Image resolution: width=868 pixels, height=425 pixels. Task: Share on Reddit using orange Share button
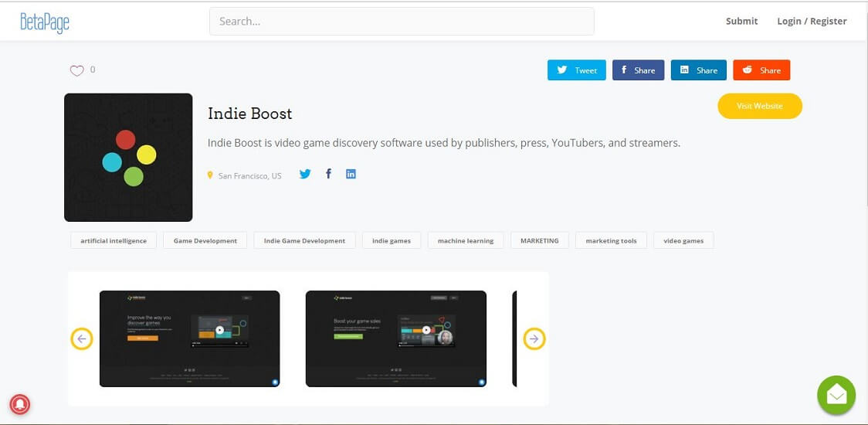[x=761, y=70]
